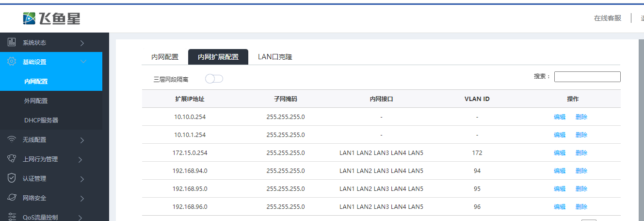Open 外网配置 in the sidebar
The height and width of the screenshot is (221, 644).
[36, 101]
